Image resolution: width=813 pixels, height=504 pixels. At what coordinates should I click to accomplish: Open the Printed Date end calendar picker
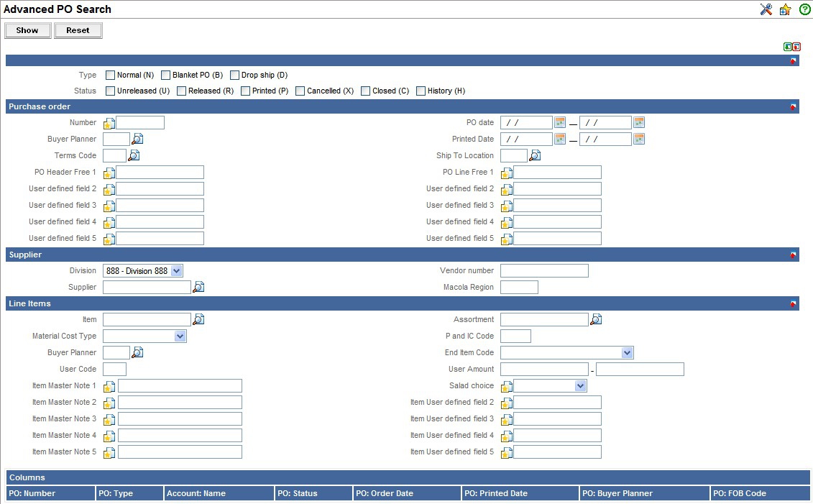[x=639, y=139]
